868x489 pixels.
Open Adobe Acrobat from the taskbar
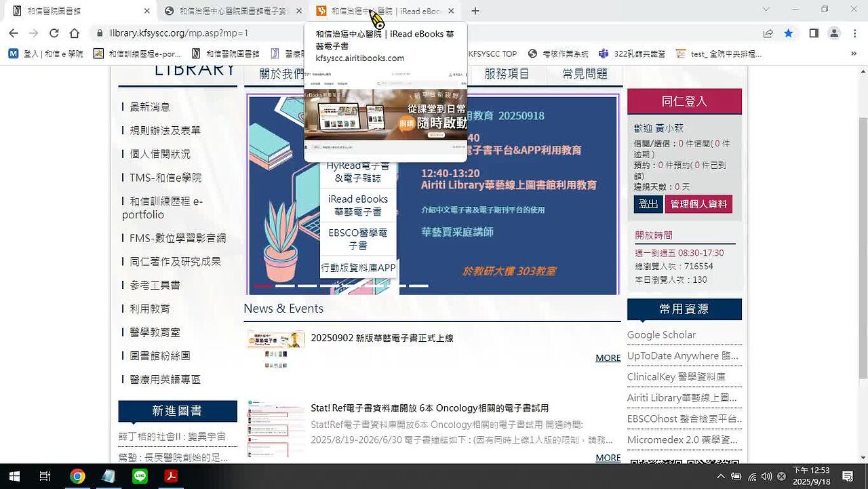(171, 476)
